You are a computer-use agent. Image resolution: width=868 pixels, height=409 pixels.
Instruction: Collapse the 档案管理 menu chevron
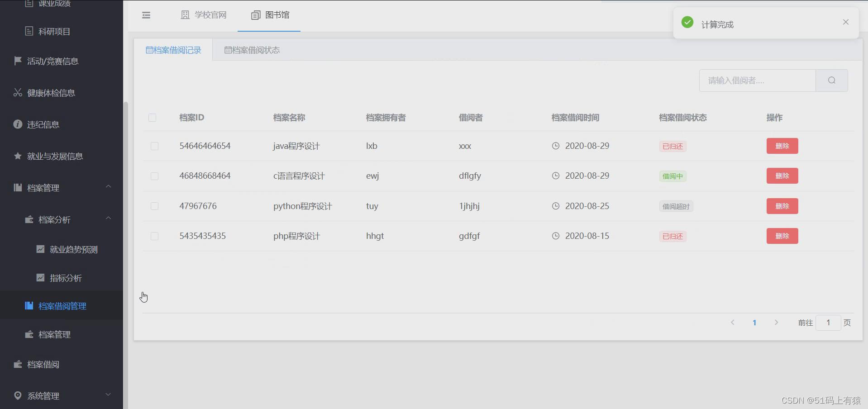pyautogui.click(x=108, y=186)
